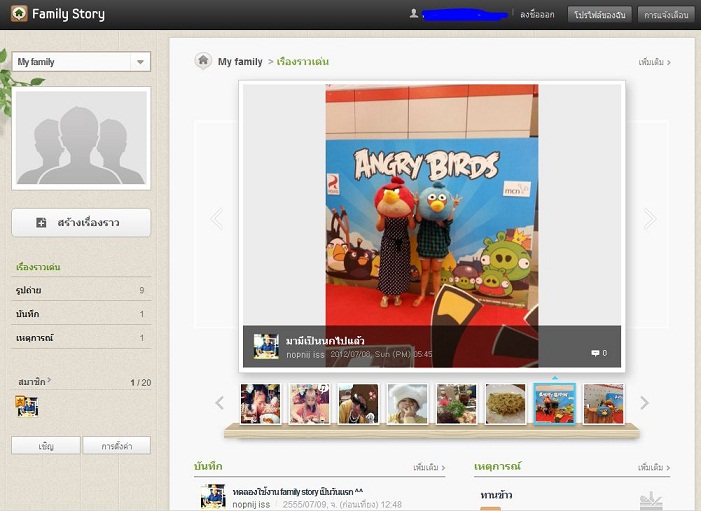Screen dimensions: 701x511
Task: Click My family breadcrumb link
Action: coord(240,62)
